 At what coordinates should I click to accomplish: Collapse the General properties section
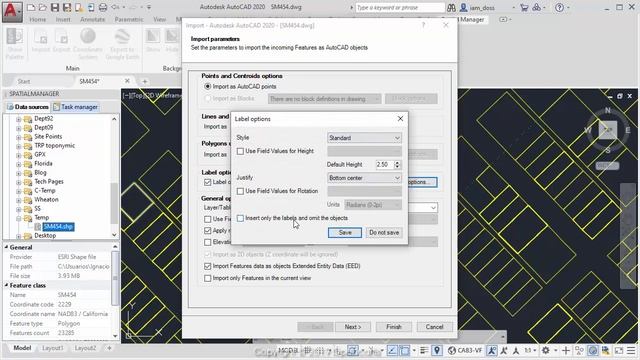(6, 247)
